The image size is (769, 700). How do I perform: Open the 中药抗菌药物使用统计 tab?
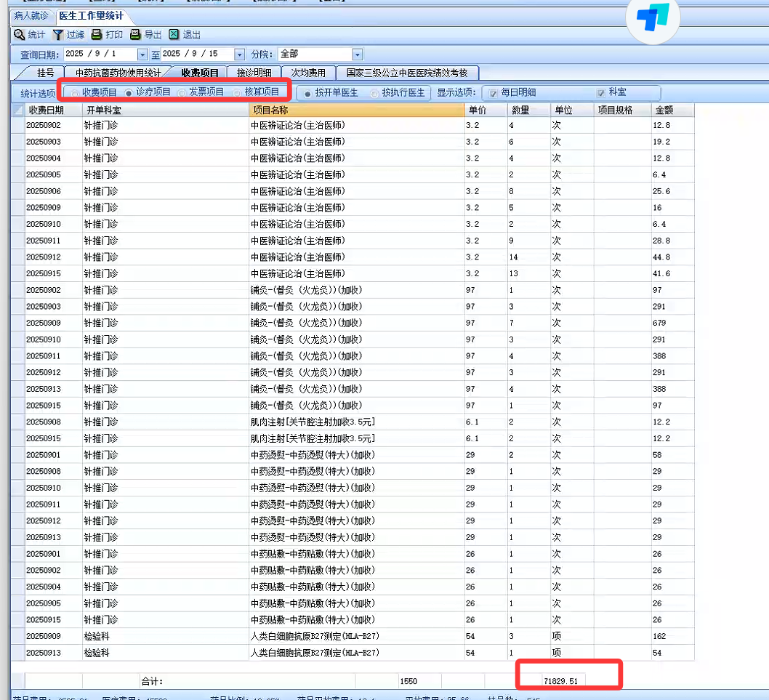tap(118, 73)
